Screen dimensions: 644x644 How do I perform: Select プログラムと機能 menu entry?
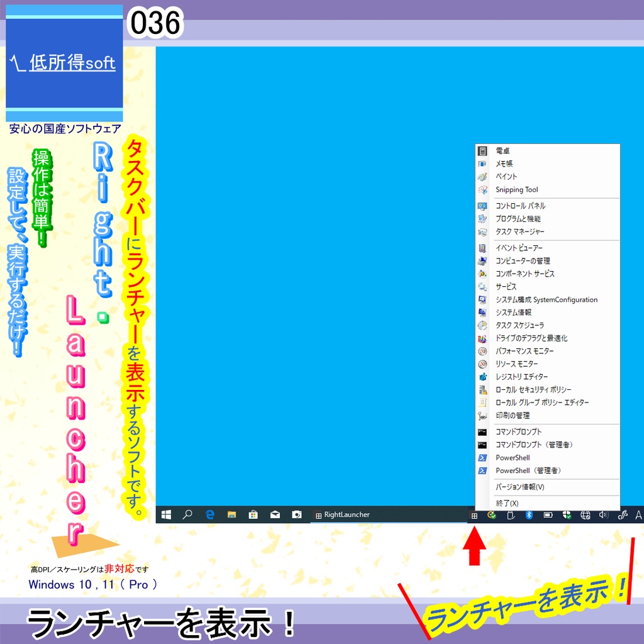(x=547, y=218)
